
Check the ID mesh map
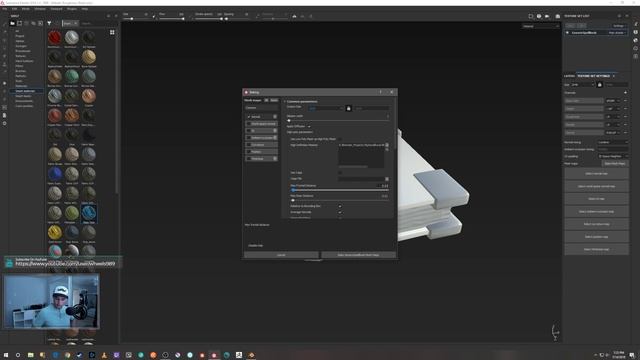[x=249, y=131]
